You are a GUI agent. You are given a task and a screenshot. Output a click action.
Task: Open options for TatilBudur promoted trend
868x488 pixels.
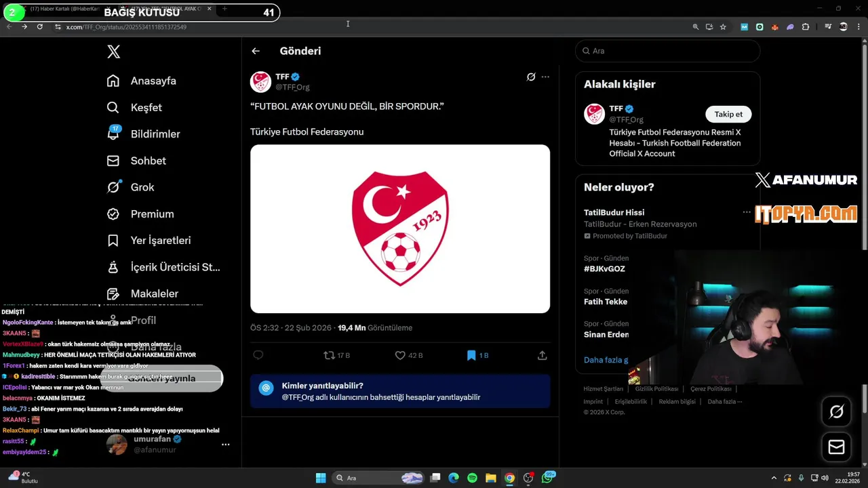(747, 212)
